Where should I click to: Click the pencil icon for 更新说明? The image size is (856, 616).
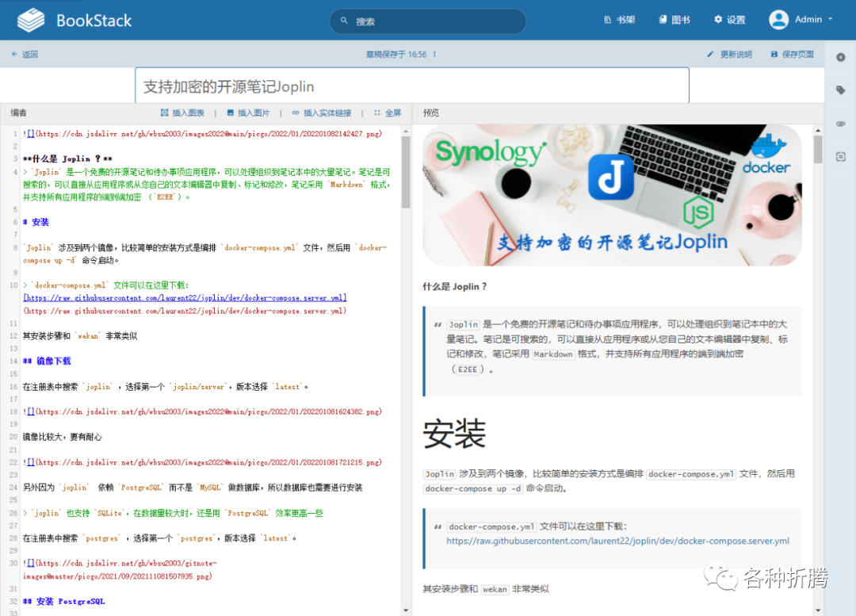(x=710, y=54)
